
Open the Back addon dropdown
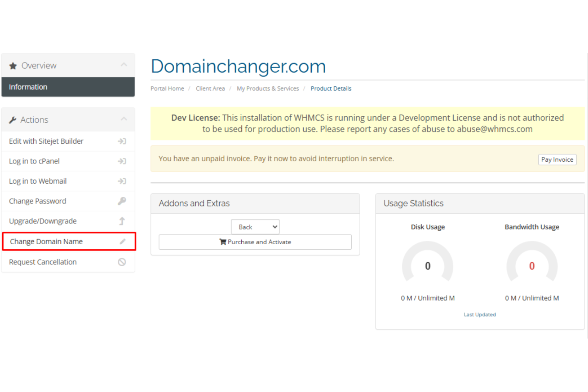[255, 227]
